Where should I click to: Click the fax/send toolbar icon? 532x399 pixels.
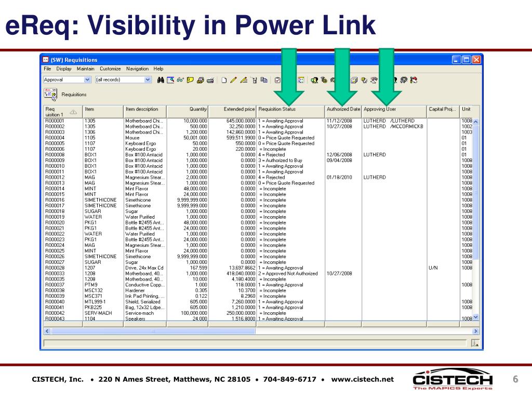point(200,80)
